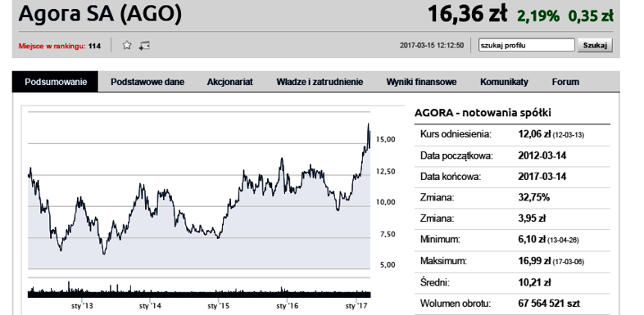Switch to the Forum tab
This screenshot has height=315, width=644.
click(565, 82)
